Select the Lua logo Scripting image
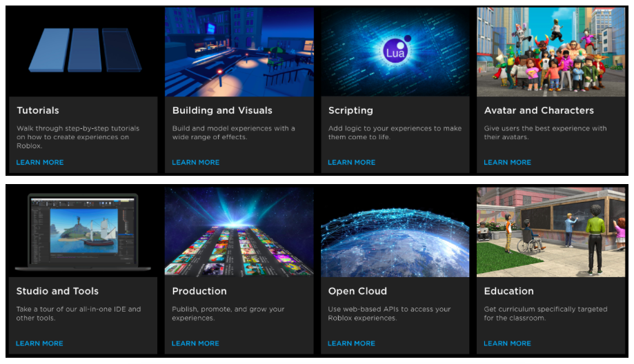634x364 pixels. point(395,51)
